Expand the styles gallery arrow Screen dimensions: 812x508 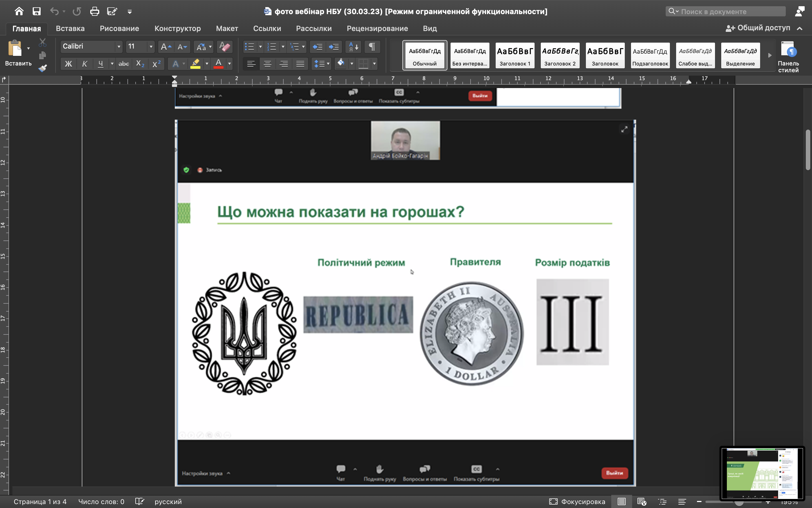coord(770,55)
